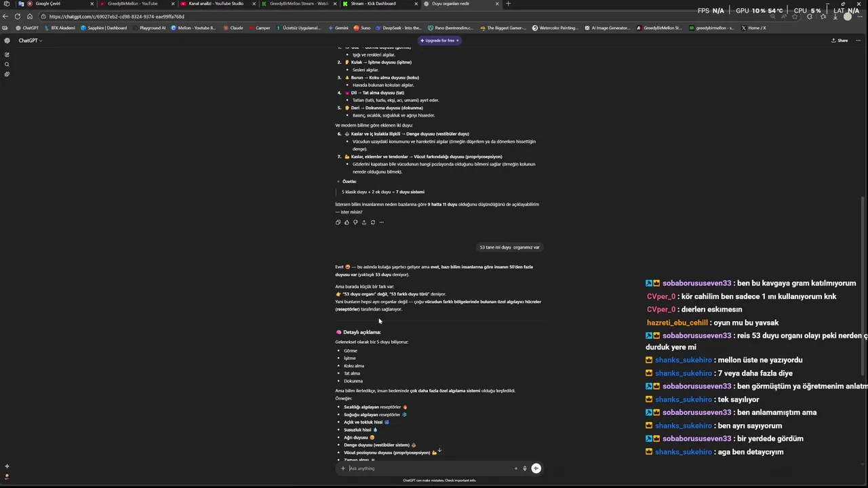Image resolution: width=868 pixels, height=488 pixels.
Task: Start dictation with the microphone icon
Action: pyautogui.click(x=524, y=468)
